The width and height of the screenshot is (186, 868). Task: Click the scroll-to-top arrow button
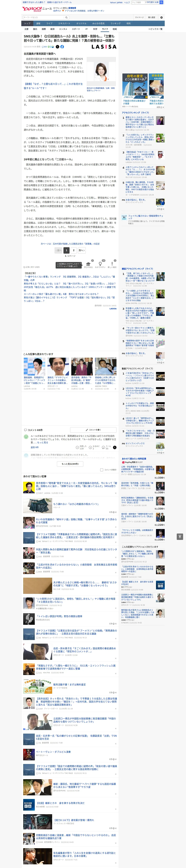(180, 537)
